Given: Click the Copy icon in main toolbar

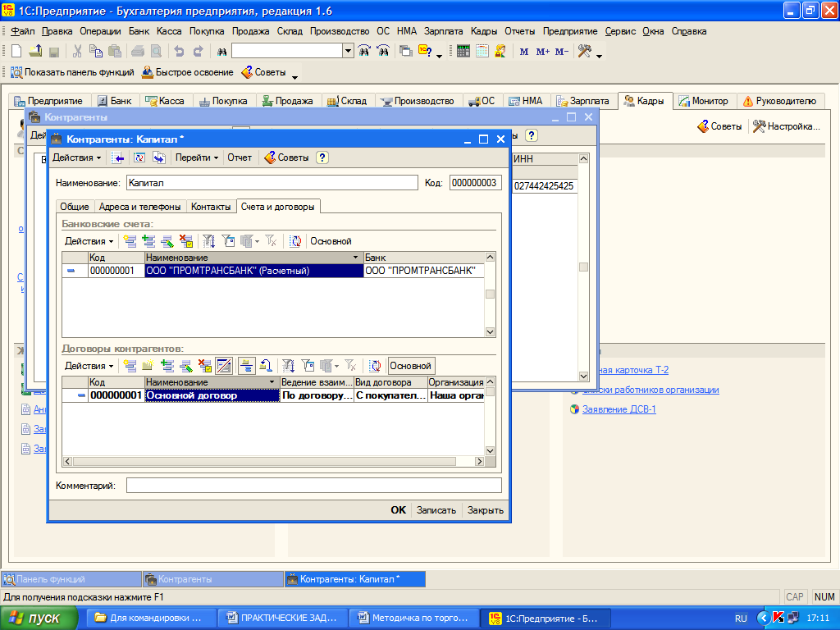Looking at the screenshot, I should [x=96, y=52].
